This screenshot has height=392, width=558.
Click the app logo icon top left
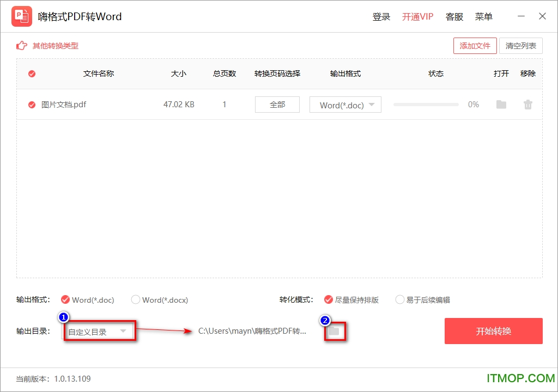pos(22,16)
